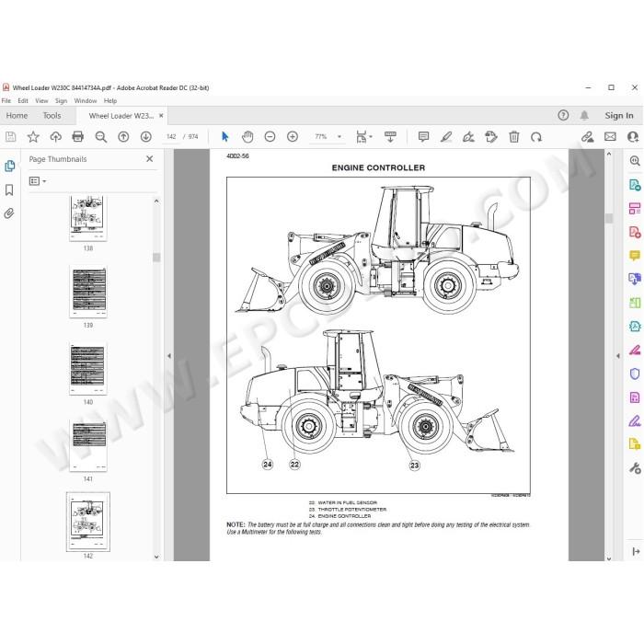
Task: Open Find text magnifier tool
Action: pyautogui.click(x=100, y=137)
